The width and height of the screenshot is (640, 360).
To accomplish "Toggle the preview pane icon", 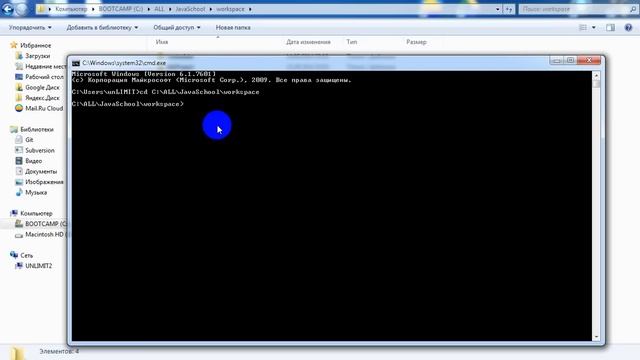I will click(x=610, y=27).
